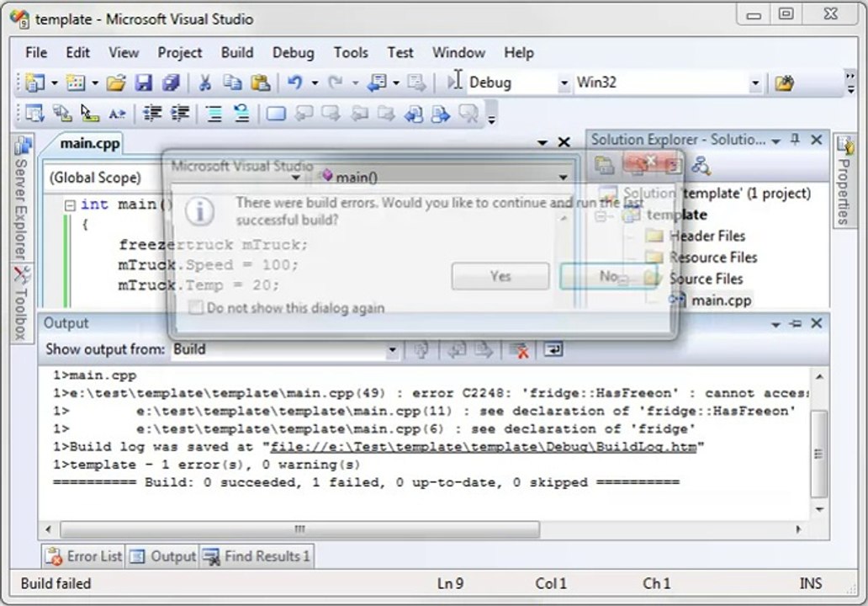Image resolution: width=868 pixels, height=606 pixels.
Task: Click the New Project toolbar icon
Action: pyautogui.click(x=35, y=83)
